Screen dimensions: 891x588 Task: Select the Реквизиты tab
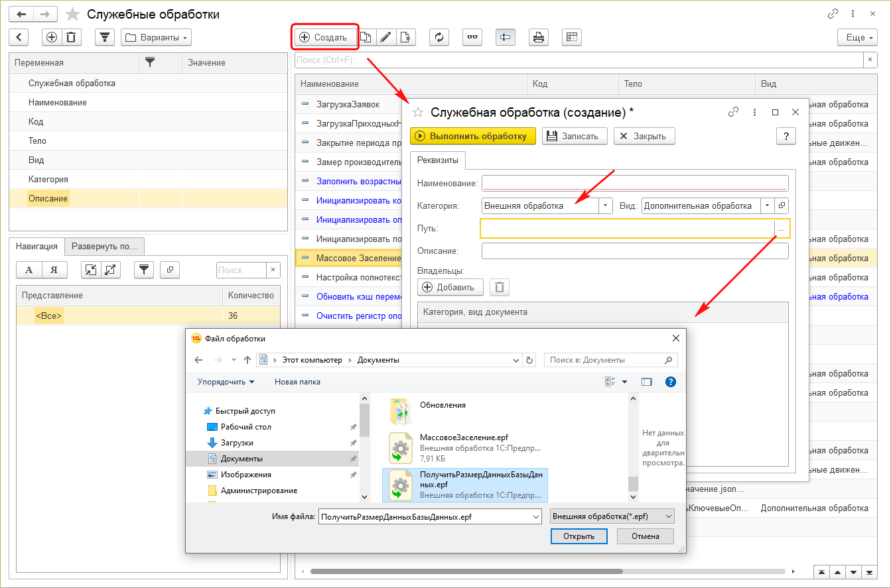(438, 160)
